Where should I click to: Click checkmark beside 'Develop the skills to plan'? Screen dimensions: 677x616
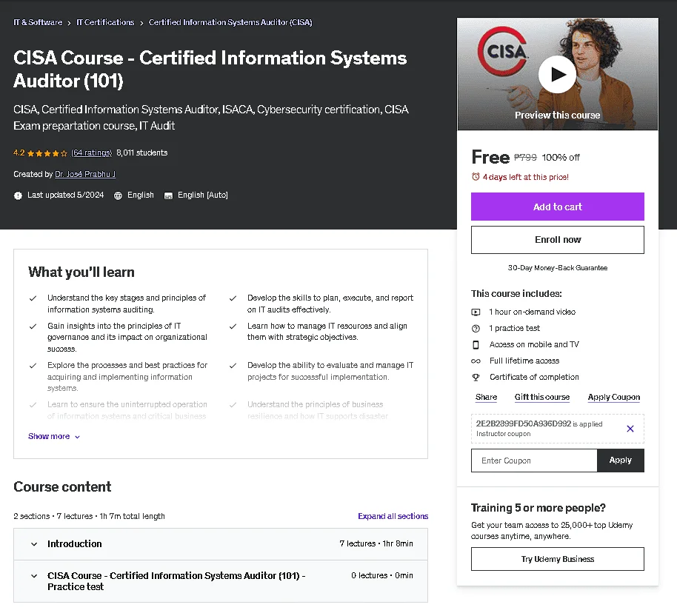coord(233,298)
